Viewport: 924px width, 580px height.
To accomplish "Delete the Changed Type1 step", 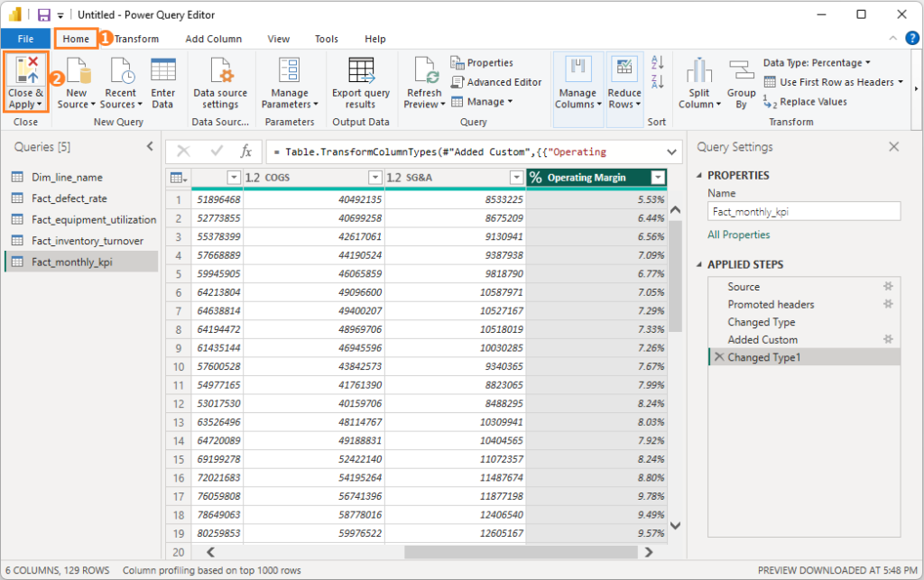I will (x=719, y=356).
